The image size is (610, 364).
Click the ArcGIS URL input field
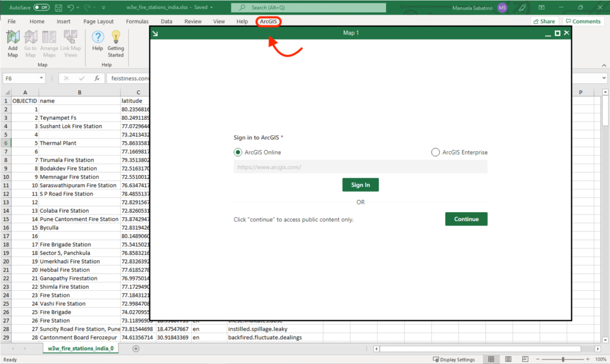[360, 167]
